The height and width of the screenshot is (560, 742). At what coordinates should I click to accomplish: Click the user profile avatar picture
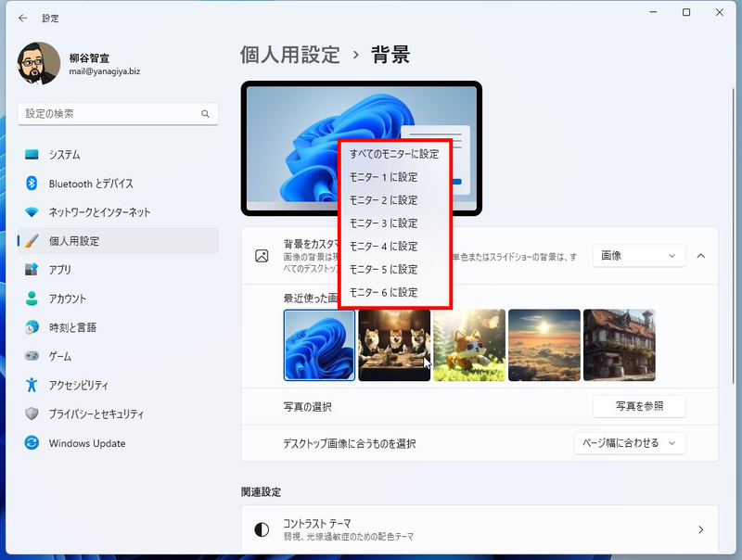tap(38, 63)
